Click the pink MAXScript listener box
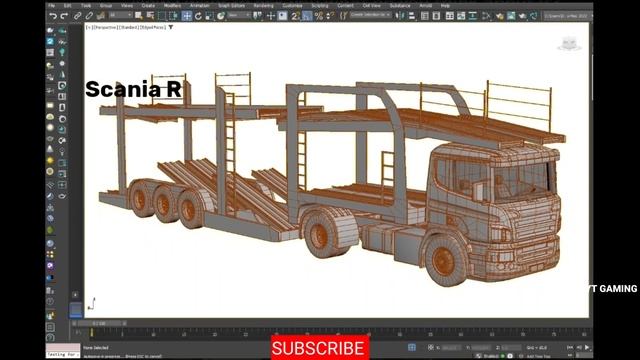The height and width of the screenshot is (360, 640). click(63, 347)
